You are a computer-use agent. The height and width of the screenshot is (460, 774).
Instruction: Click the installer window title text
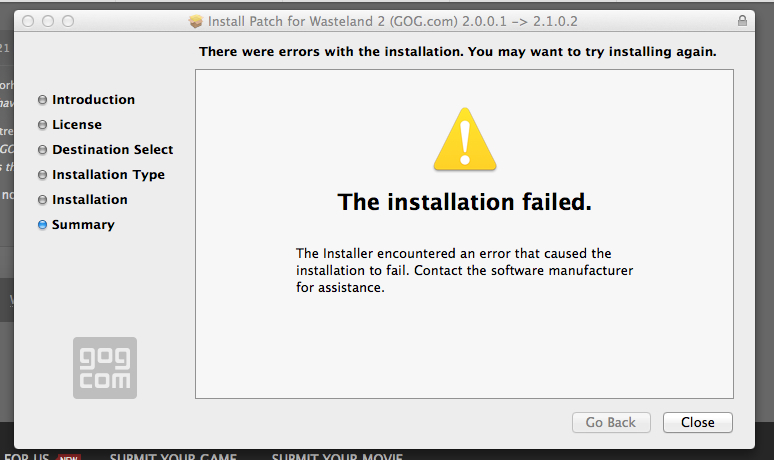pyautogui.click(x=392, y=21)
